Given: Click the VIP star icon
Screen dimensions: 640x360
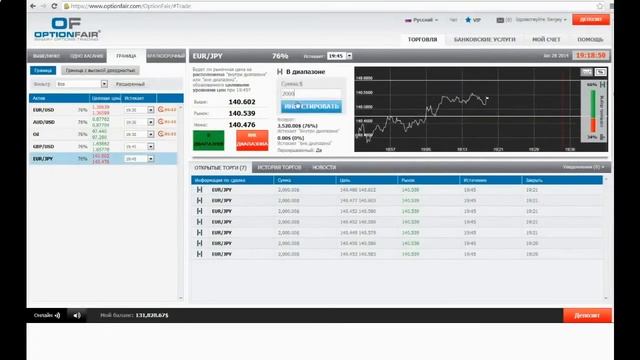Looking at the screenshot, I should 468,20.
